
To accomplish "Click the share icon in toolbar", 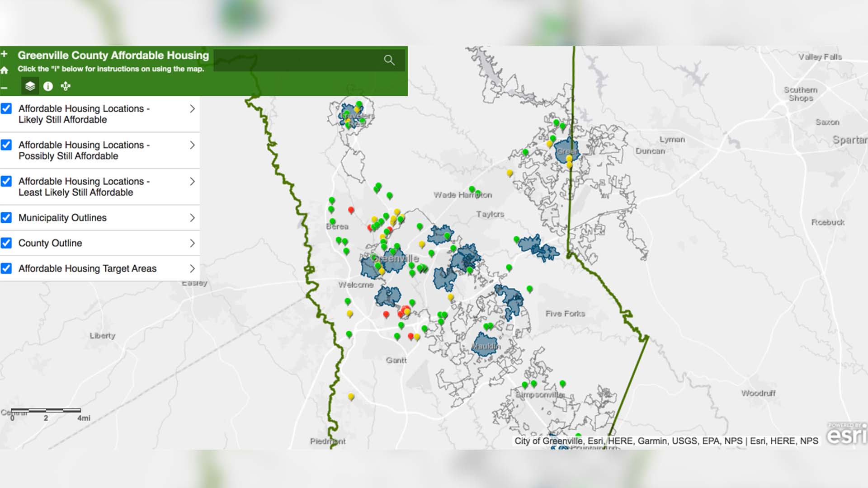I will 66,86.
